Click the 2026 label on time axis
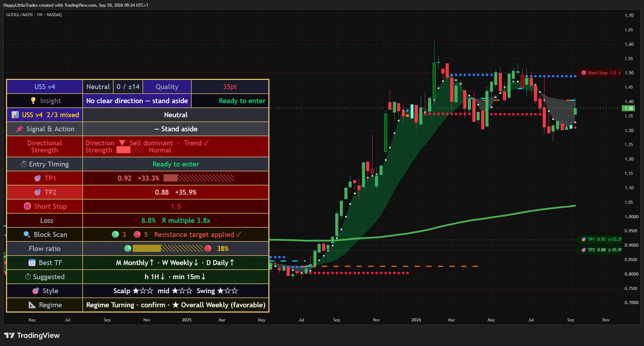This screenshot has height=346, width=644. pos(416,320)
